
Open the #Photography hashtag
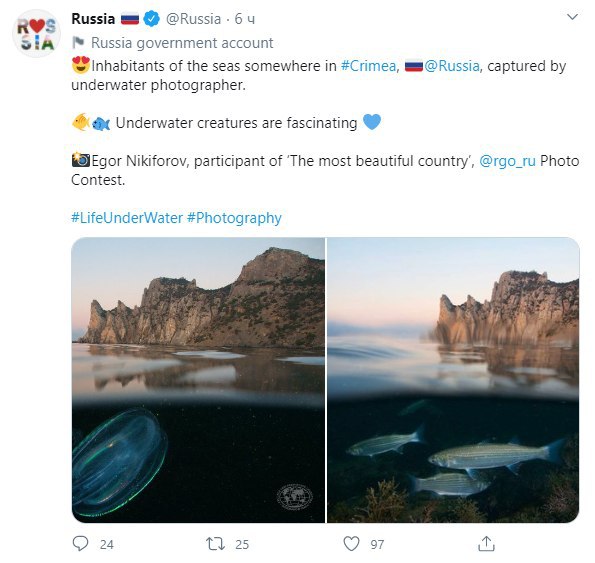click(x=234, y=218)
